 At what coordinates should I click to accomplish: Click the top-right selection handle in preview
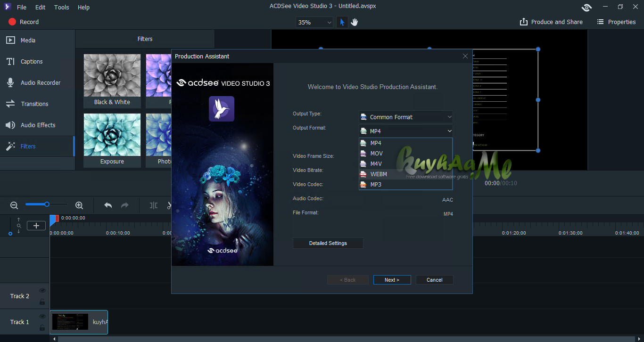pyautogui.click(x=538, y=49)
